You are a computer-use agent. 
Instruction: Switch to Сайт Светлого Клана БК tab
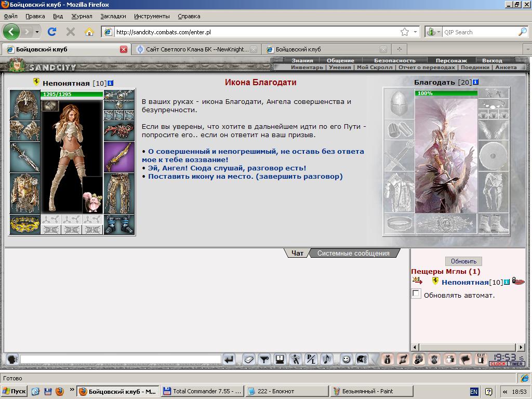[x=196, y=49]
